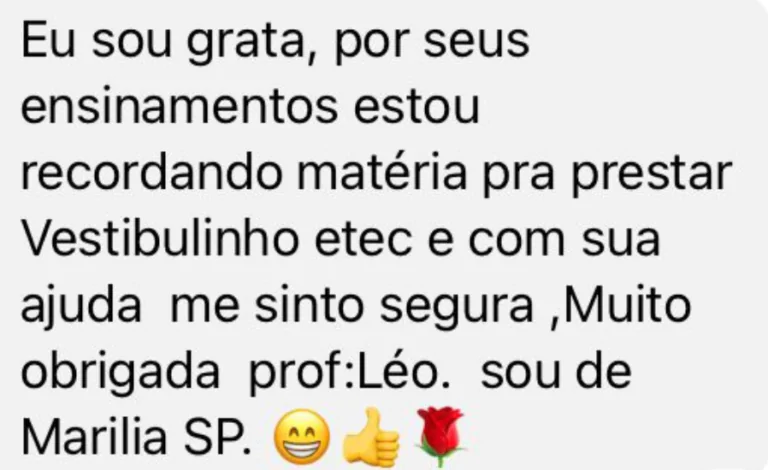Click the word "ajuda"
Image resolution: width=768 pixels, height=470 pixels.
coord(81,308)
